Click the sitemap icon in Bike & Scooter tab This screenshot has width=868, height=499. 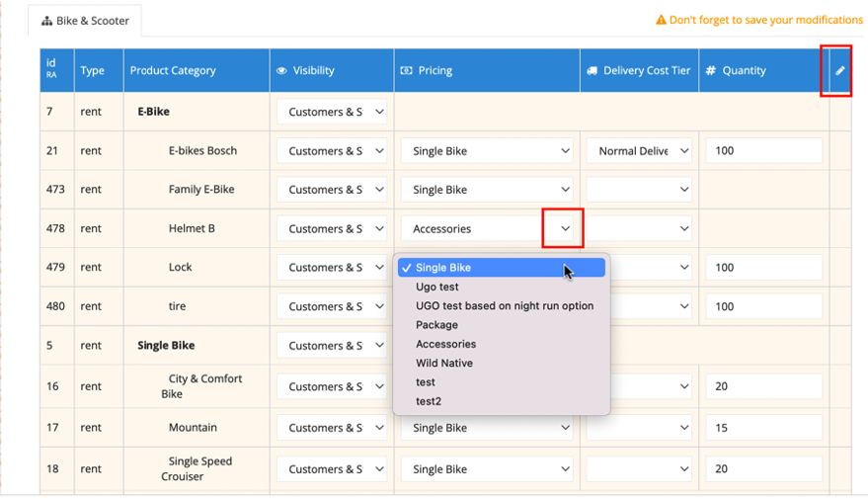pyautogui.click(x=47, y=21)
